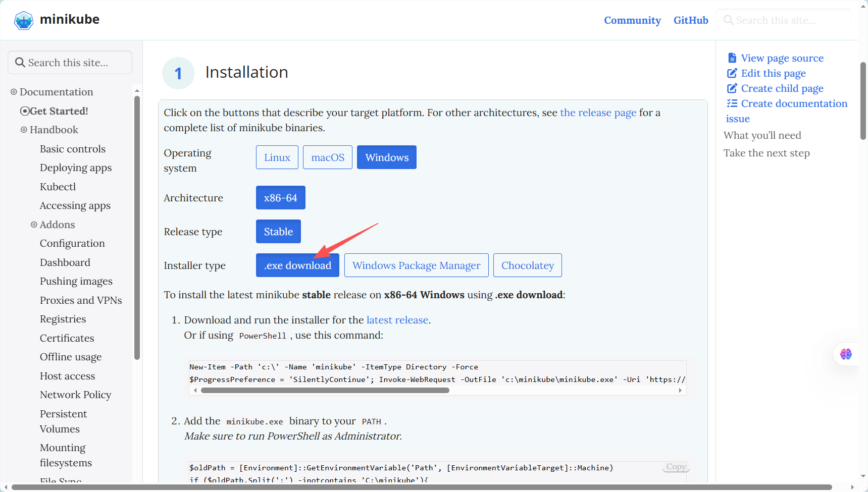
Task: Open the latest release link
Action: click(397, 320)
